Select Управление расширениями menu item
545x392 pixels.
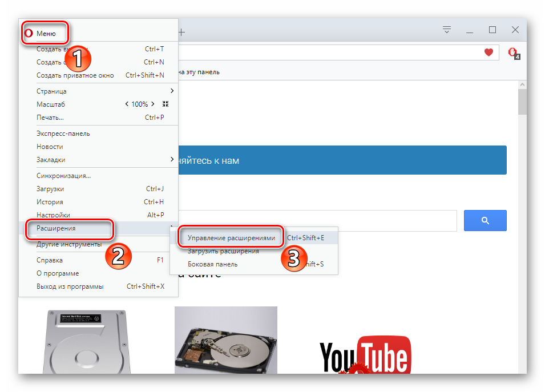[231, 238]
